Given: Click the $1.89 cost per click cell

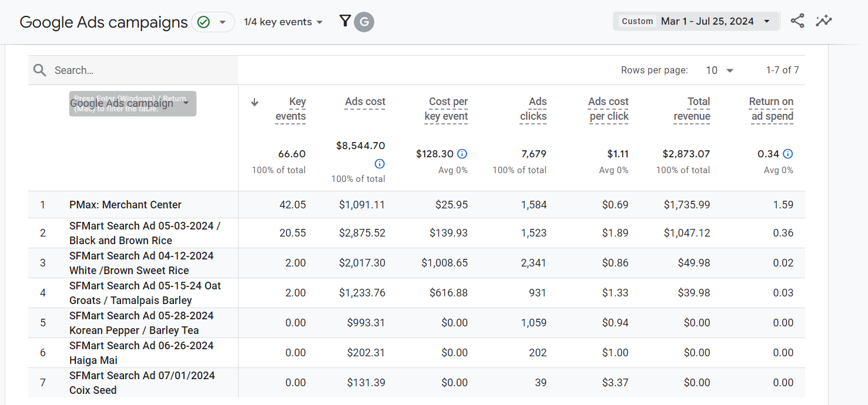Looking at the screenshot, I should pos(615,233).
